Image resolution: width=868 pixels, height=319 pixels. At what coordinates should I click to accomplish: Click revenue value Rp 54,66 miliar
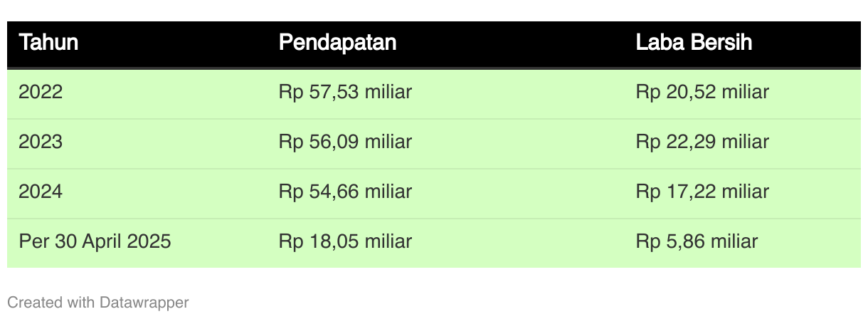pyautogui.click(x=346, y=192)
